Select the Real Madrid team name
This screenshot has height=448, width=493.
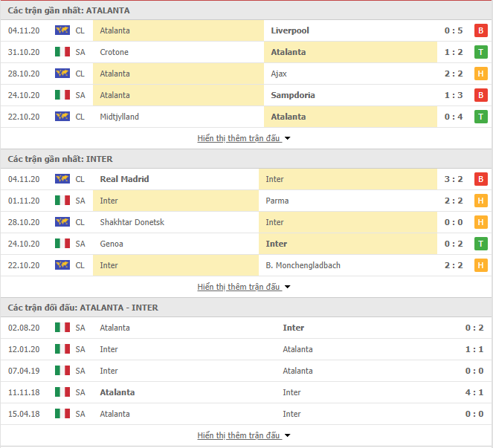(124, 179)
